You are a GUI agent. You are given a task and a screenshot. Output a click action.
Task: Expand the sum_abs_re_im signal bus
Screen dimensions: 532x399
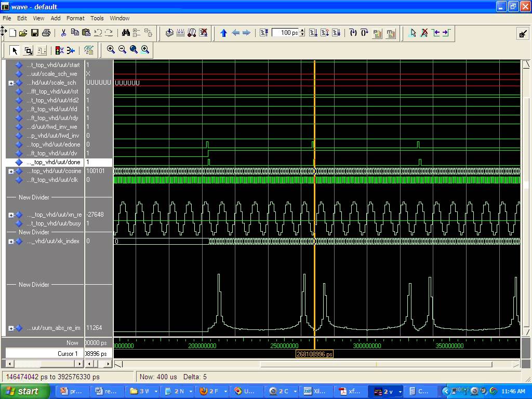click(11, 328)
